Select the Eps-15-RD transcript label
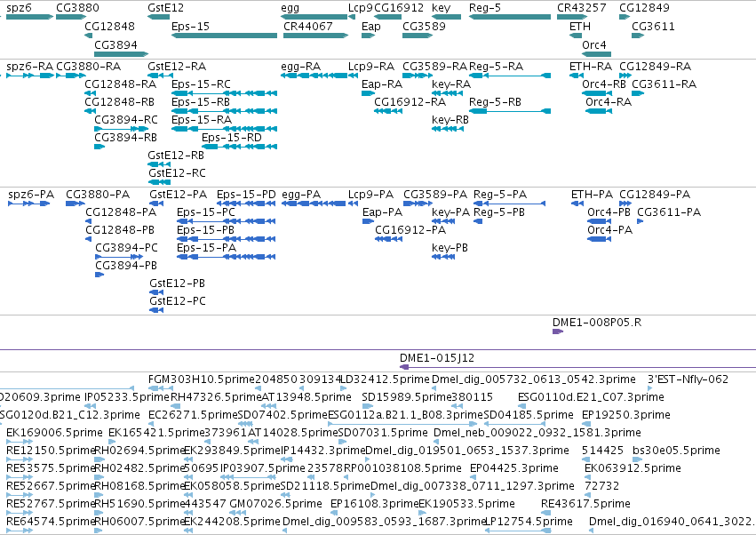This screenshot has width=756, height=535. [232, 138]
